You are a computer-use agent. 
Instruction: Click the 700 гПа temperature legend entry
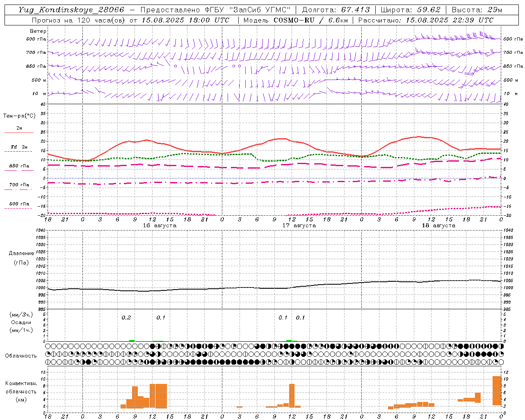(19, 185)
